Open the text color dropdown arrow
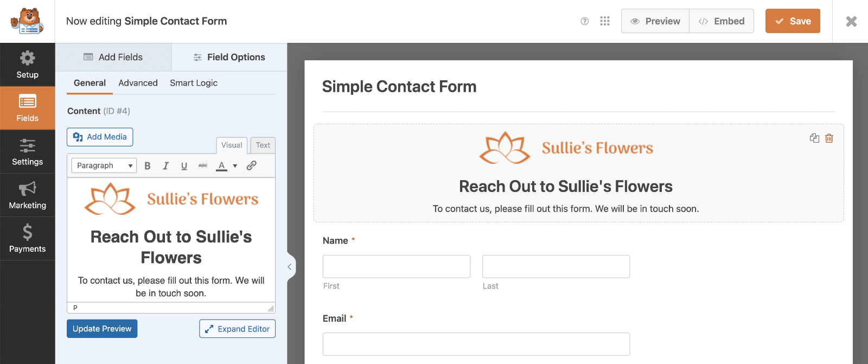Screen dimensions: 868x364 point(234,165)
